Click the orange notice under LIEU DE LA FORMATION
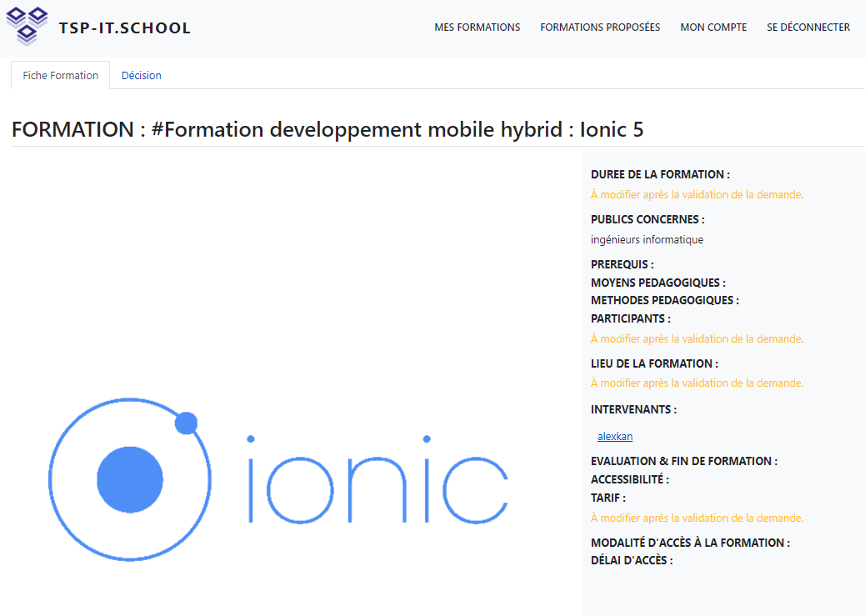The width and height of the screenshot is (865, 616). [697, 383]
